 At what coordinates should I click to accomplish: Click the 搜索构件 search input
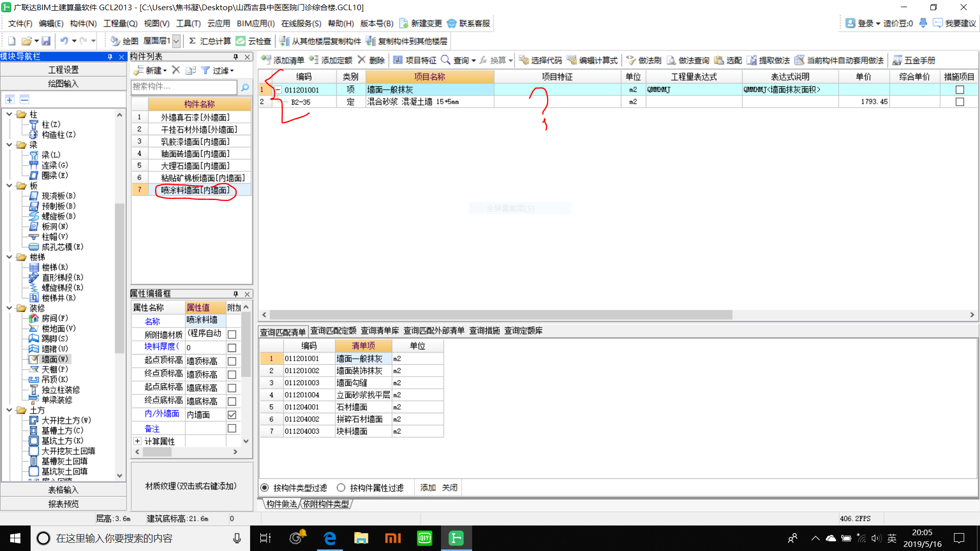click(184, 87)
